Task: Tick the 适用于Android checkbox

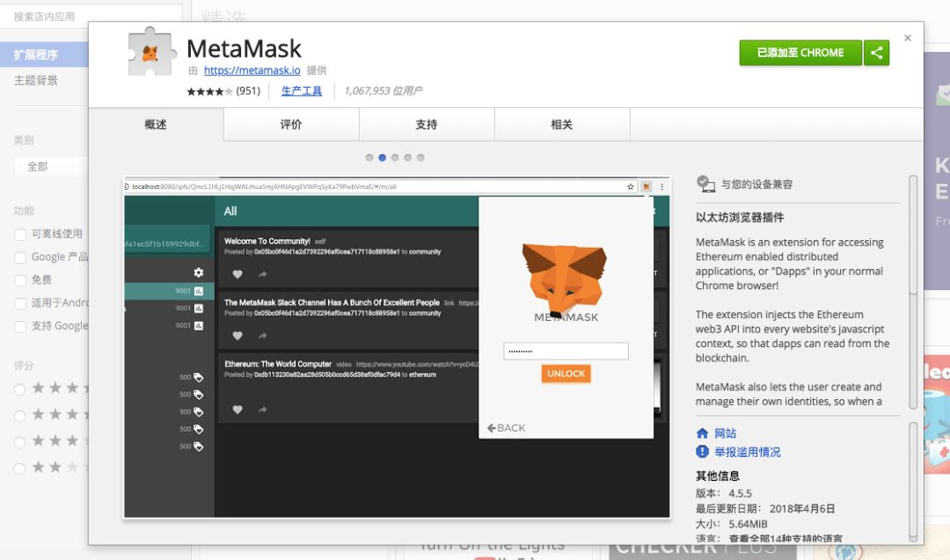Action: (x=20, y=303)
